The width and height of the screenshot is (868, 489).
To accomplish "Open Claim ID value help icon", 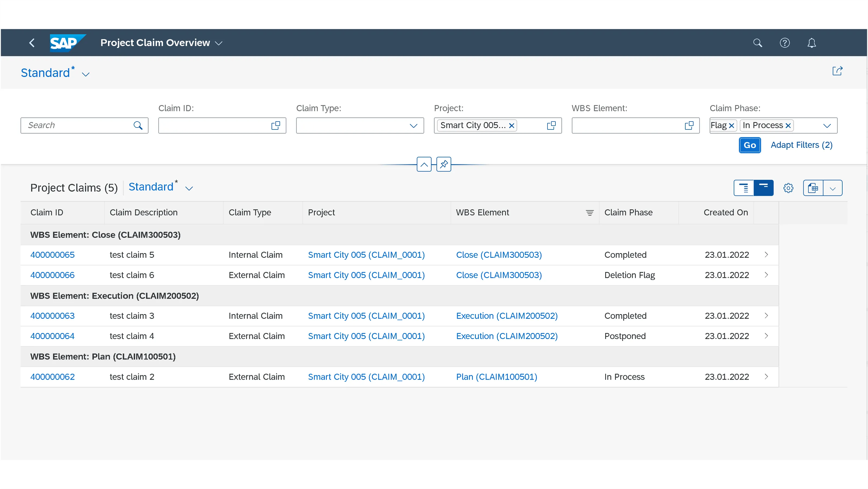I will coord(276,125).
